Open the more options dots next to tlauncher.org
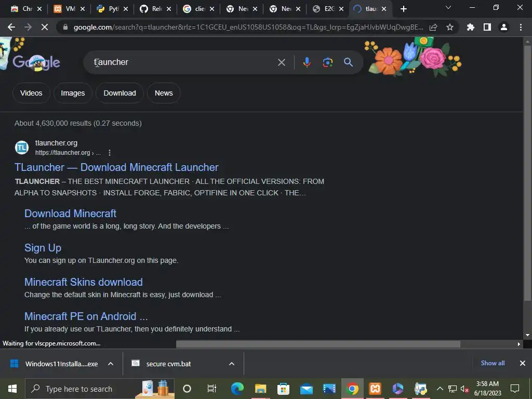 click(109, 153)
